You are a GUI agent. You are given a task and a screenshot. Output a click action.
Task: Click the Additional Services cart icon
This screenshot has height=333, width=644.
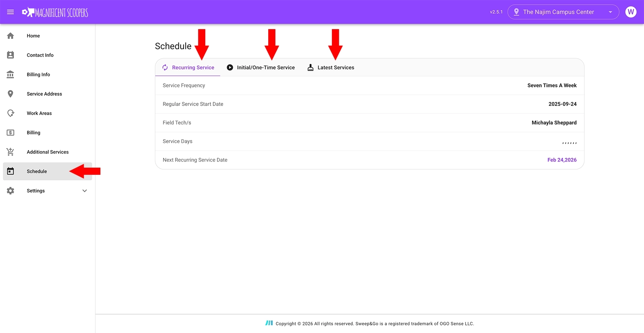[11, 152]
